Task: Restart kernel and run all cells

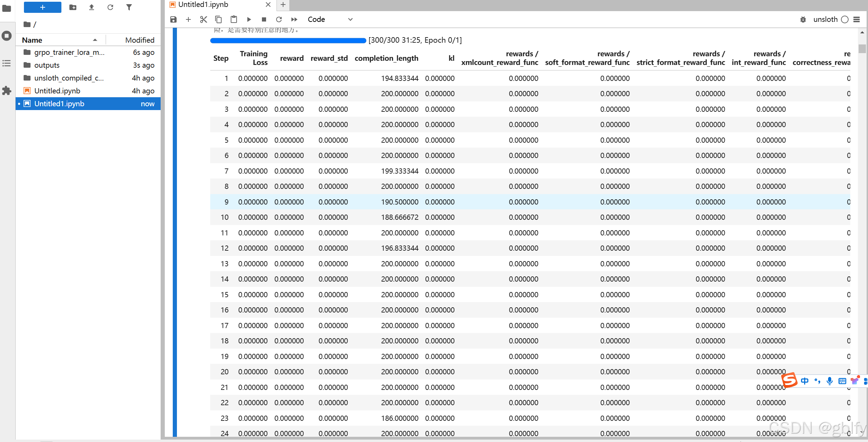Action: [294, 19]
